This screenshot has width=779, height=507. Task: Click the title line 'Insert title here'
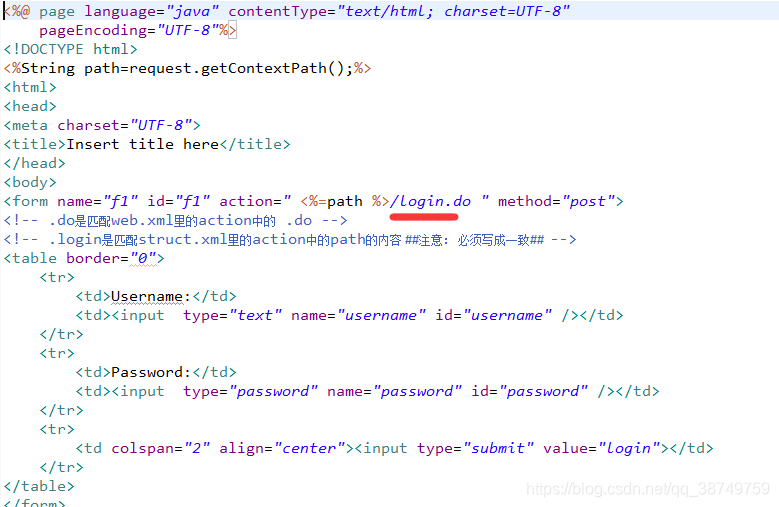pyautogui.click(x=147, y=144)
